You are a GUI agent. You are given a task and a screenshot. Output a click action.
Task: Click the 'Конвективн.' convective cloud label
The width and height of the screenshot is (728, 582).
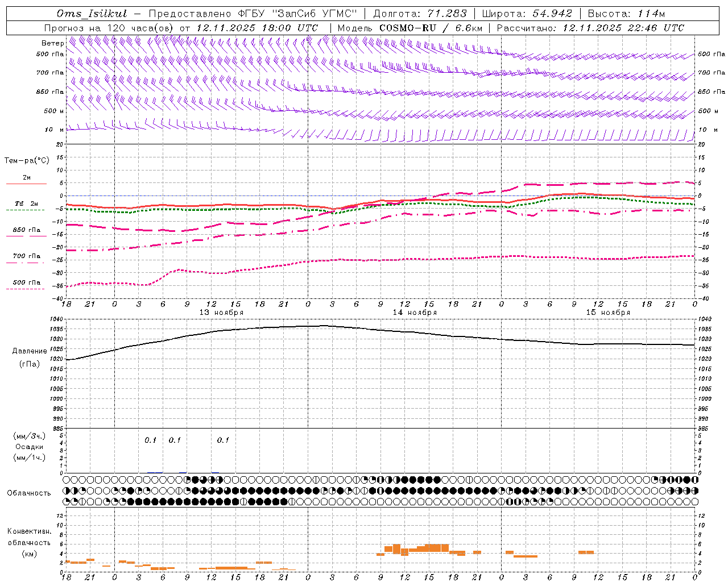30,531
